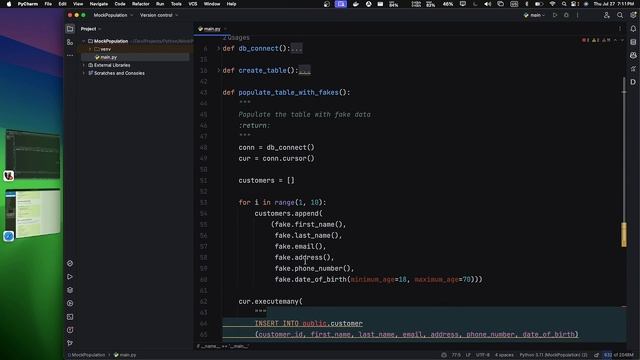Open the Navigate menu
The image size is (640, 360).
(99, 4)
